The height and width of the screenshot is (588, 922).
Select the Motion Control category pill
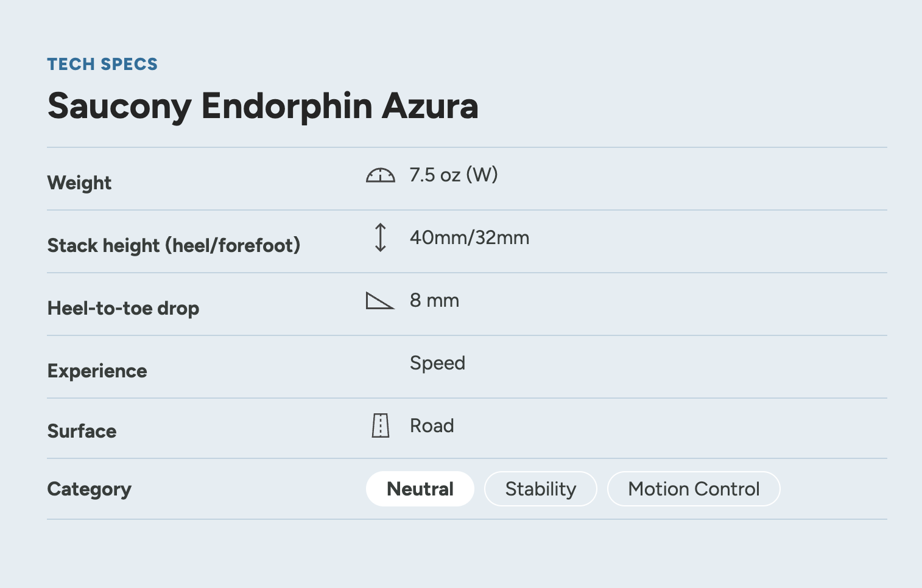tap(694, 489)
